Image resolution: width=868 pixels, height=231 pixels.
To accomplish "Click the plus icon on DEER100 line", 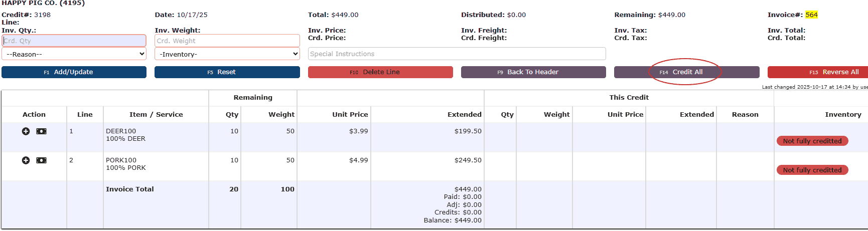I will click(x=26, y=131).
